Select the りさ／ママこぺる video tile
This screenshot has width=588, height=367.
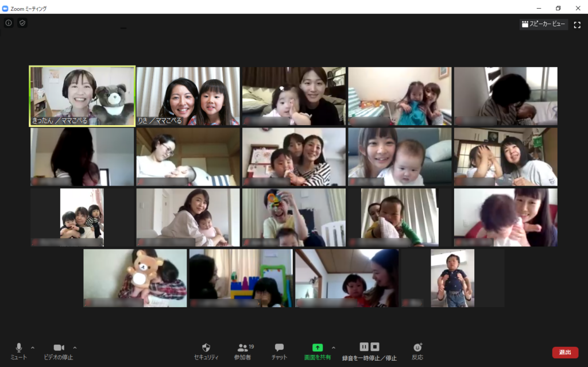click(188, 96)
